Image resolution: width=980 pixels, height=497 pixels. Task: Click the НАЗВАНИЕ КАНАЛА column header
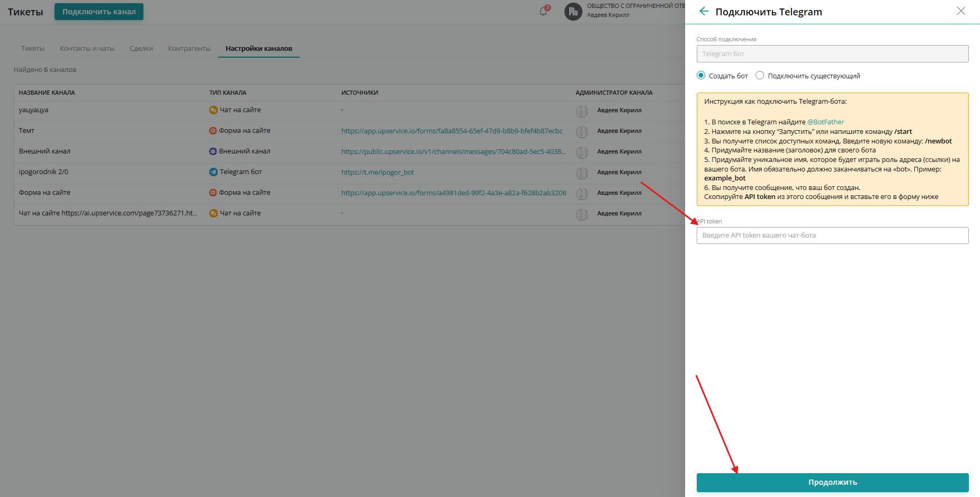click(47, 93)
